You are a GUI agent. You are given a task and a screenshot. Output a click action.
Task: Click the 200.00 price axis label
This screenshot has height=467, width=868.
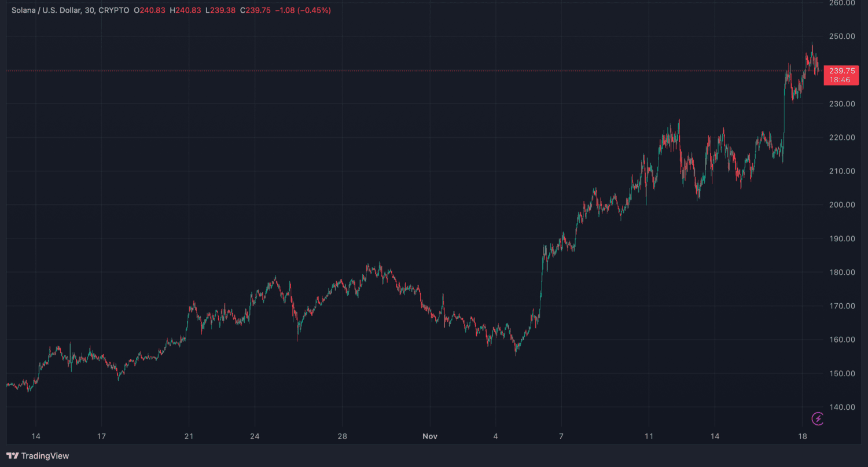coord(841,205)
